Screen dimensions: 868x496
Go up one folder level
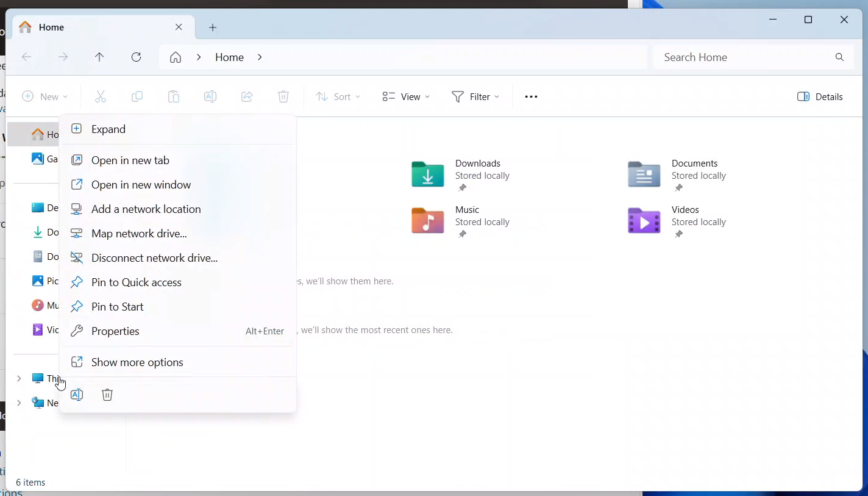point(99,57)
